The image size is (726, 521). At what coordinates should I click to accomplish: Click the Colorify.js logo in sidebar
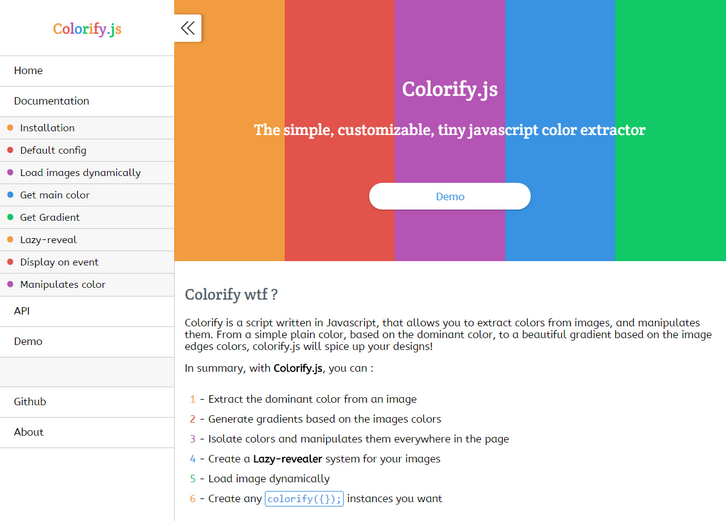(x=87, y=29)
